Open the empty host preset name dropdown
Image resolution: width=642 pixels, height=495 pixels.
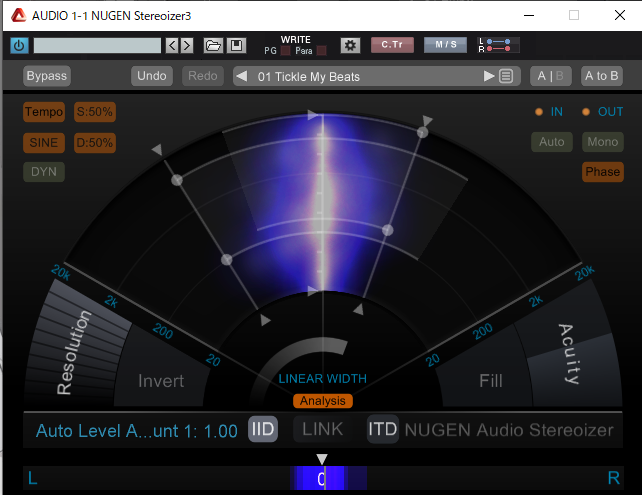tap(97, 45)
